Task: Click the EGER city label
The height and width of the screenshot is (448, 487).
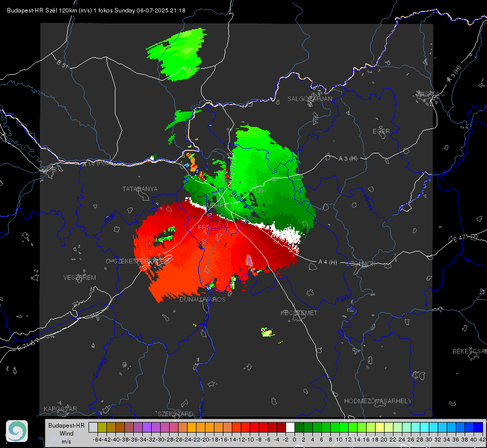Action: [x=381, y=131]
